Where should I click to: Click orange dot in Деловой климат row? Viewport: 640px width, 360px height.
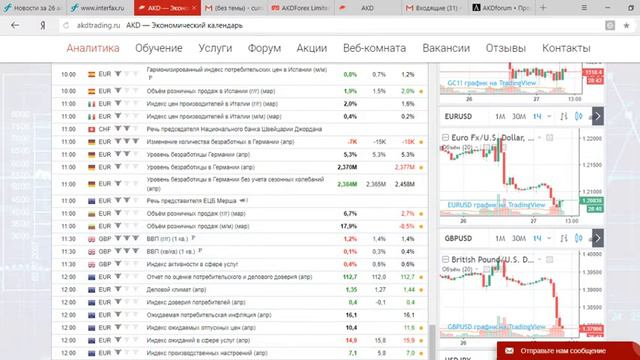tap(421, 290)
